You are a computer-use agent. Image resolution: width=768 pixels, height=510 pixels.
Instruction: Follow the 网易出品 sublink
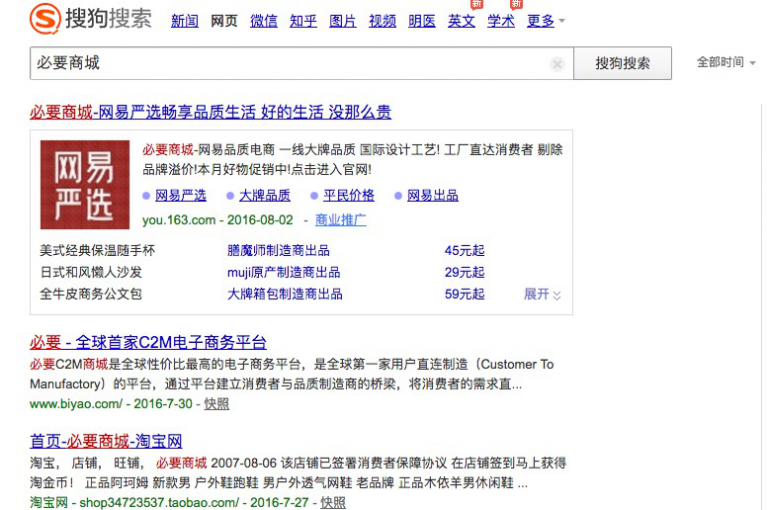pos(432,195)
